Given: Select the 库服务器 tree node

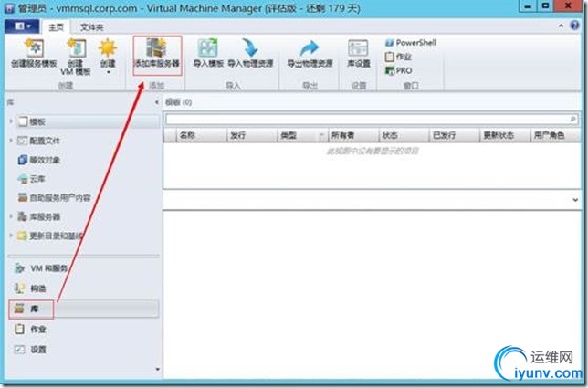Looking at the screenshot, I should [x=39, y=216].
